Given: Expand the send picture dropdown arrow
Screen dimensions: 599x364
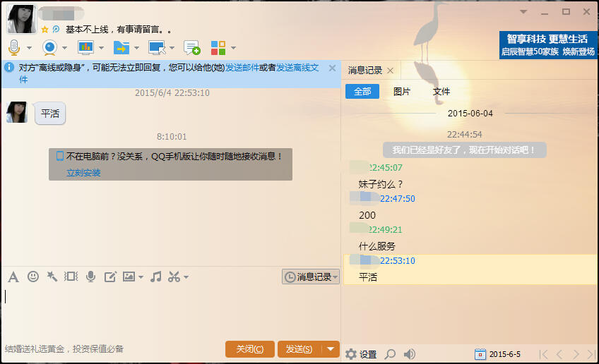Looking at the screenshot, I should point(141,277).
